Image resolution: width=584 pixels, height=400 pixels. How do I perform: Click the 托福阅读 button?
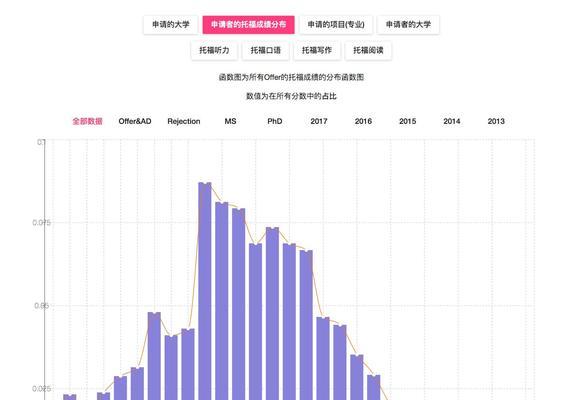click(368, 50)
